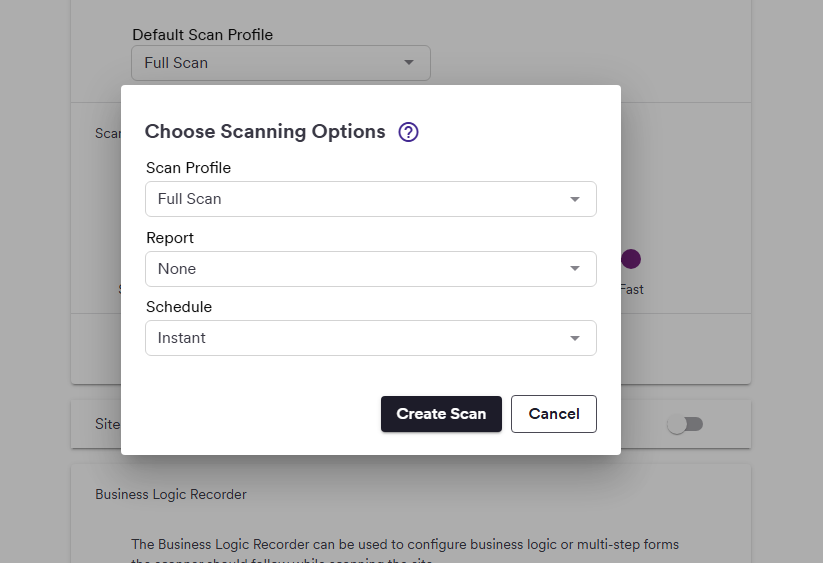This screenshot has width=823, height=563.
Task: Click the Schedule field label
Action: tap(179, 307)
